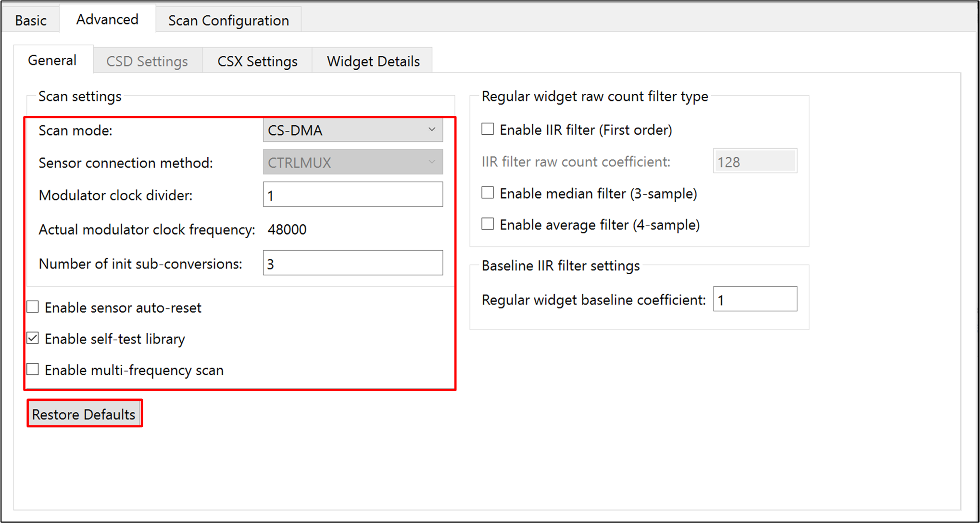Click the Scan mode label

coord(75,130)
